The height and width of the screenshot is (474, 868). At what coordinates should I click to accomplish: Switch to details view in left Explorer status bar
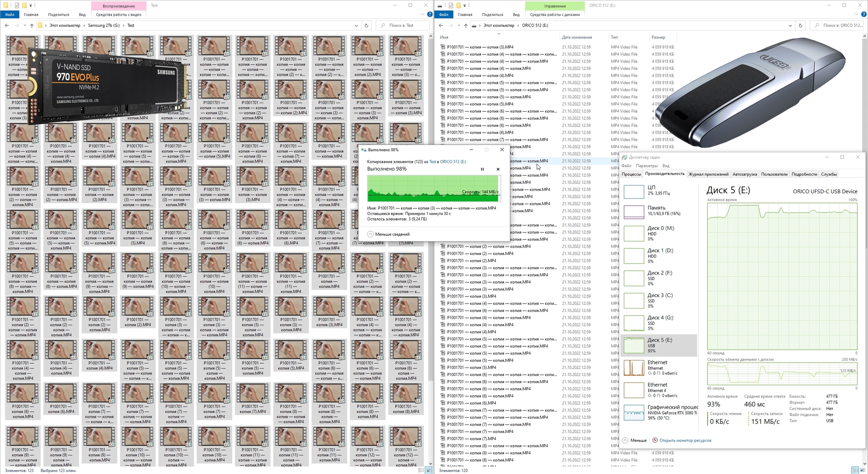coord(421,470)
